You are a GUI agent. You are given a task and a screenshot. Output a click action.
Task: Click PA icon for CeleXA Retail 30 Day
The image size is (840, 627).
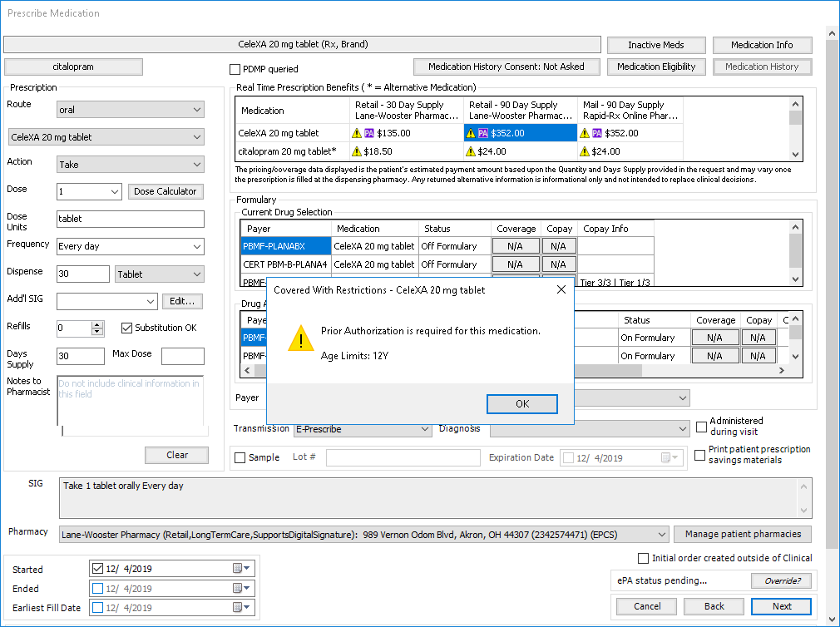click(369, 133)
